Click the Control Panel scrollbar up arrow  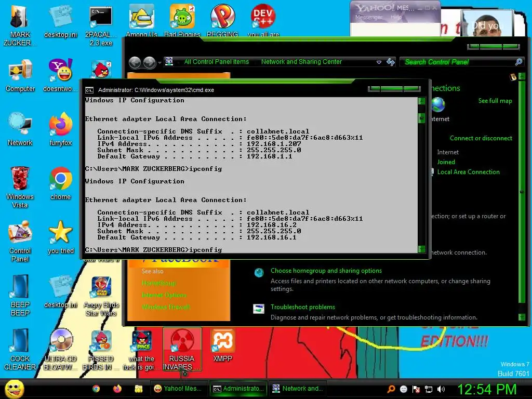pyautogui.click(x=522, y=77)
